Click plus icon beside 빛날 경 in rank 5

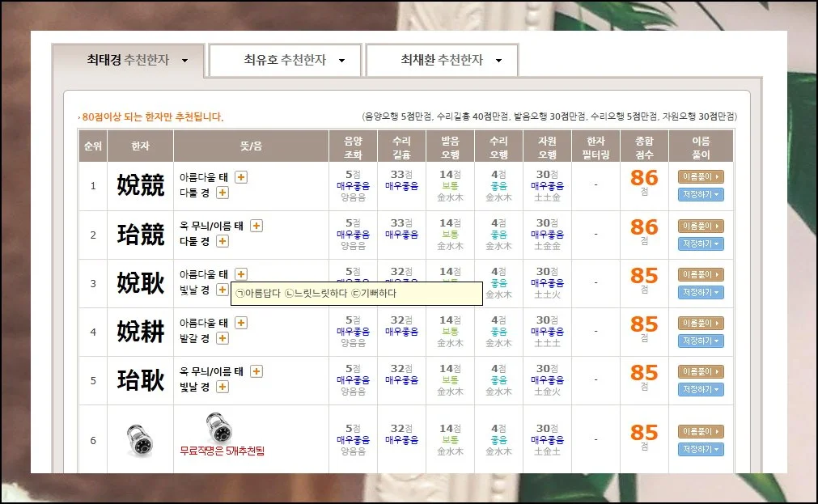tap(223, 387)
